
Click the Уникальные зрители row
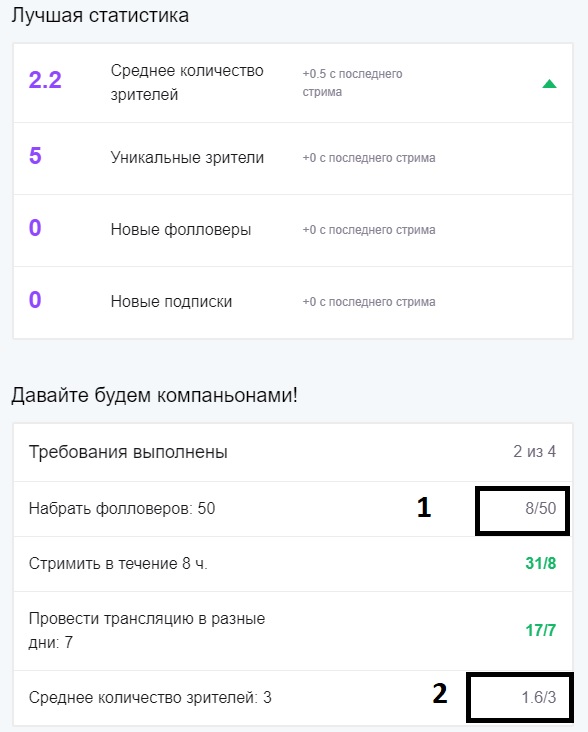click(x=293, y=159)
